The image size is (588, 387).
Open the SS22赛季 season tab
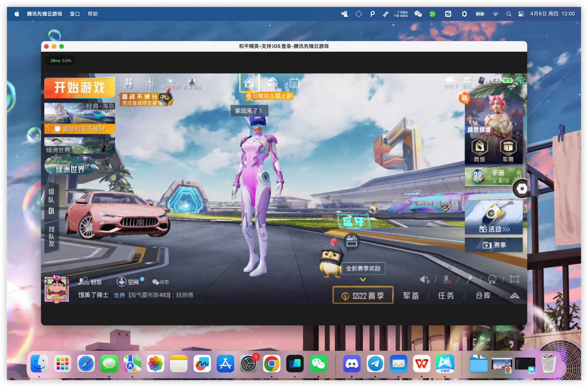(363, 295)
